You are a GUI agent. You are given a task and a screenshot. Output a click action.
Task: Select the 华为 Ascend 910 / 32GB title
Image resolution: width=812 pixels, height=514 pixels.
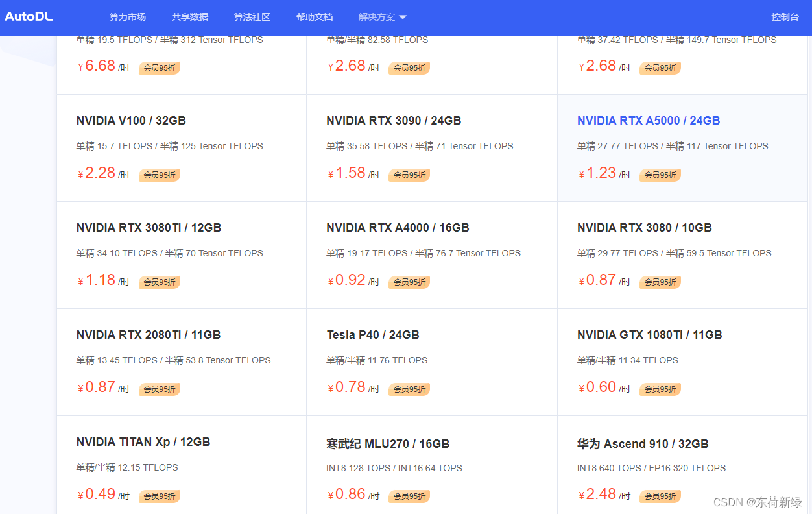643,444
